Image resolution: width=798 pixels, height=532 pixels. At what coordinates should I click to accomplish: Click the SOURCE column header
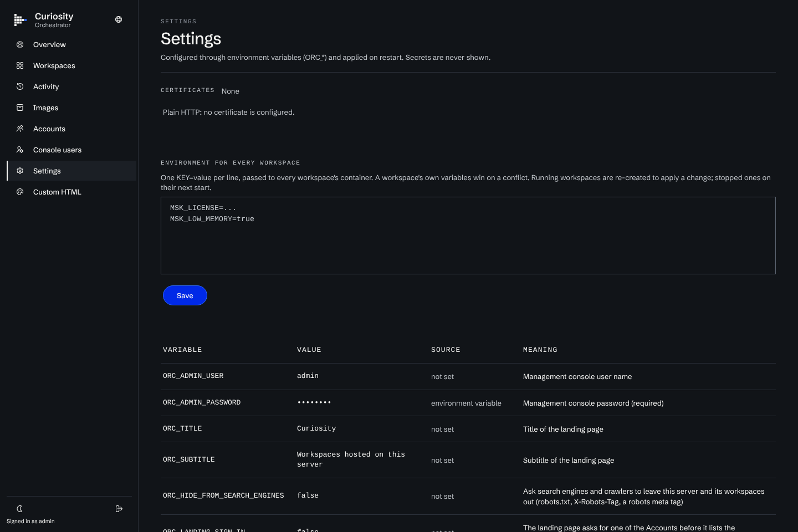click(x=446, y=350)
